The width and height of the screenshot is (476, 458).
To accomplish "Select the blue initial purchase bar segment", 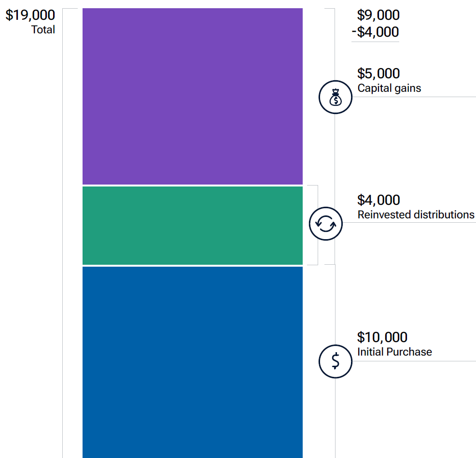I will pyautogui.click(x=192, y=361).
